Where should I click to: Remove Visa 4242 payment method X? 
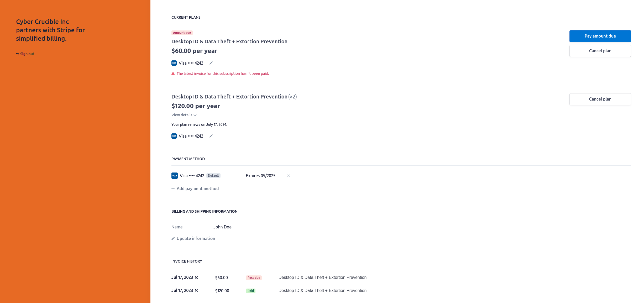(289, 176)
